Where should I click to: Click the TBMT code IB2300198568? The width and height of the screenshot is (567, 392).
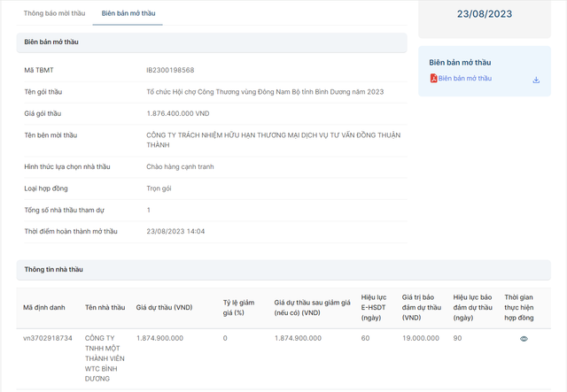coord(170,70)
